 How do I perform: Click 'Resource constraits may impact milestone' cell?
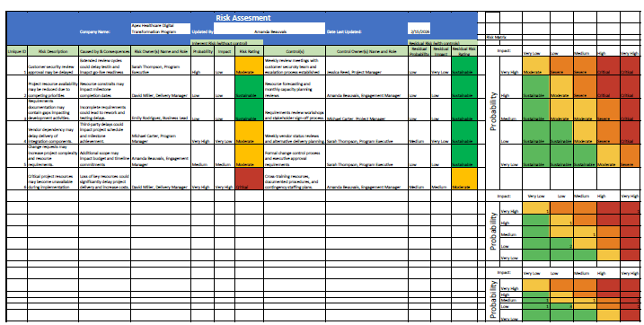tap(104, 86)
